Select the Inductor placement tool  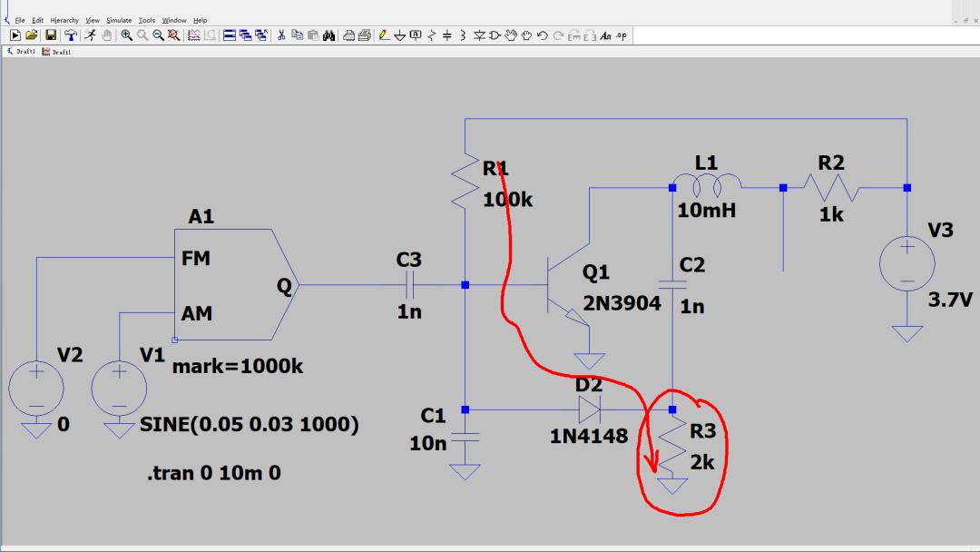(x=463, y=35)
